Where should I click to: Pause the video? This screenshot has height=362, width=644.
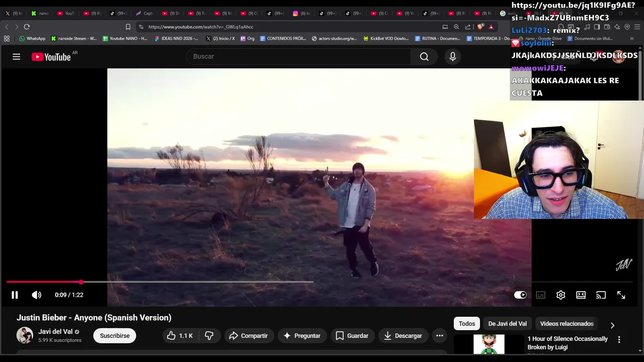[15, 295]
